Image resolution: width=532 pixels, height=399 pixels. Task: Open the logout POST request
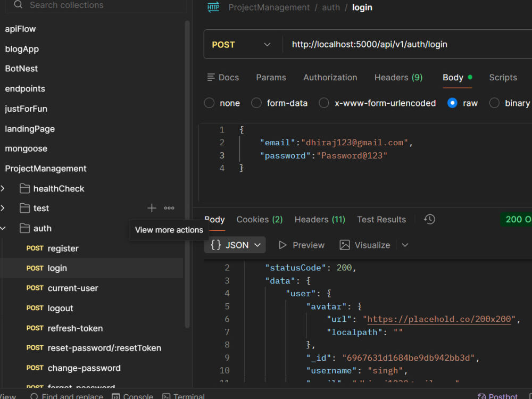(x=92, y=308)
